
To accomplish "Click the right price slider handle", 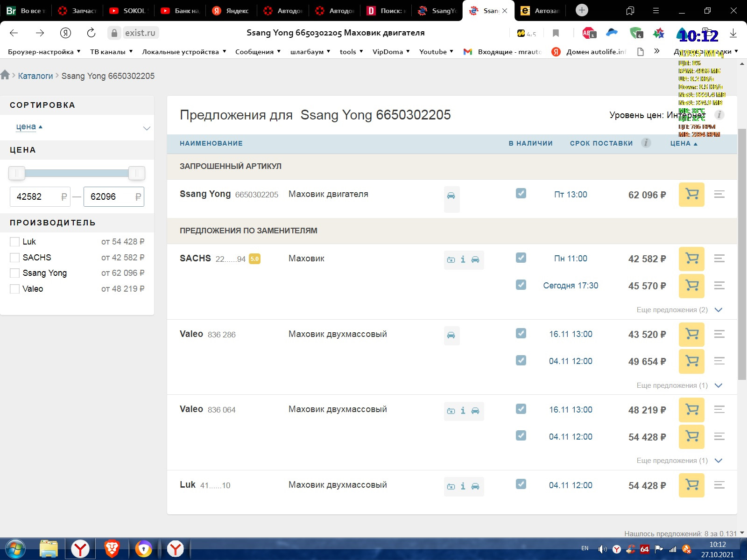I will click(x=136, y=173).
